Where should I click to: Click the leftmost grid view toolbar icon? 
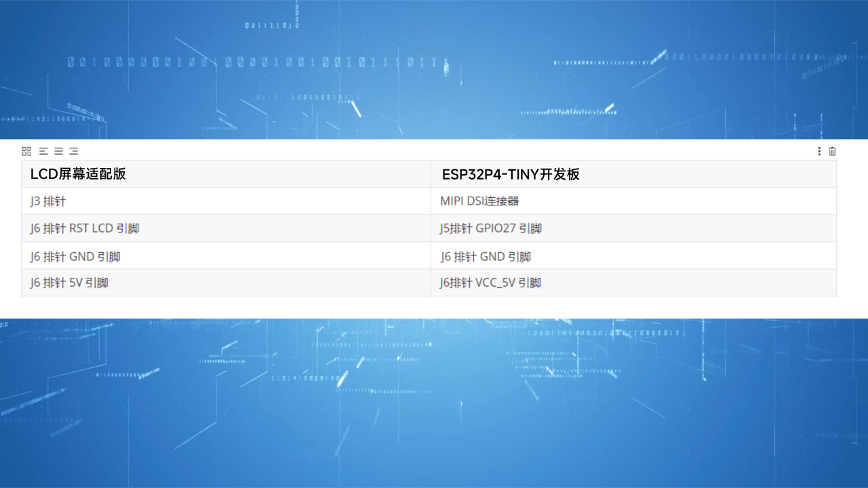[26, 151]
